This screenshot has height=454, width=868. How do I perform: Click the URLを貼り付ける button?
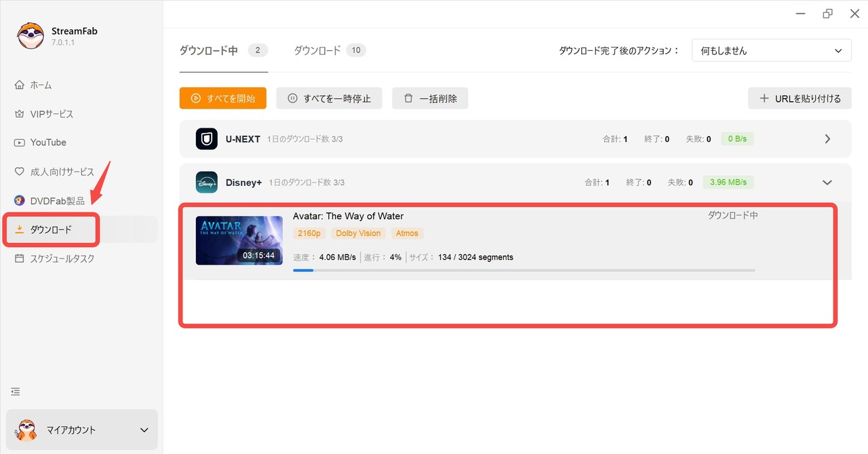(800, 98)
